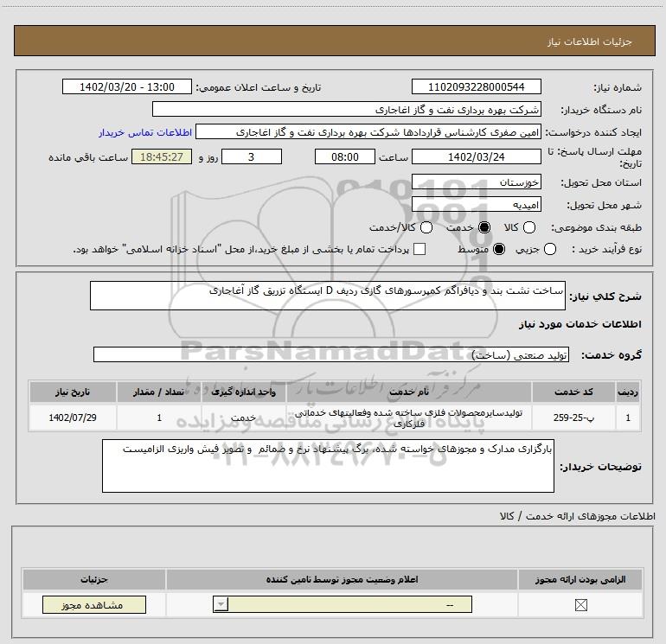Click the buyer notes text area
This screenshot has width=666, height=644.
(x=328, y=466)
